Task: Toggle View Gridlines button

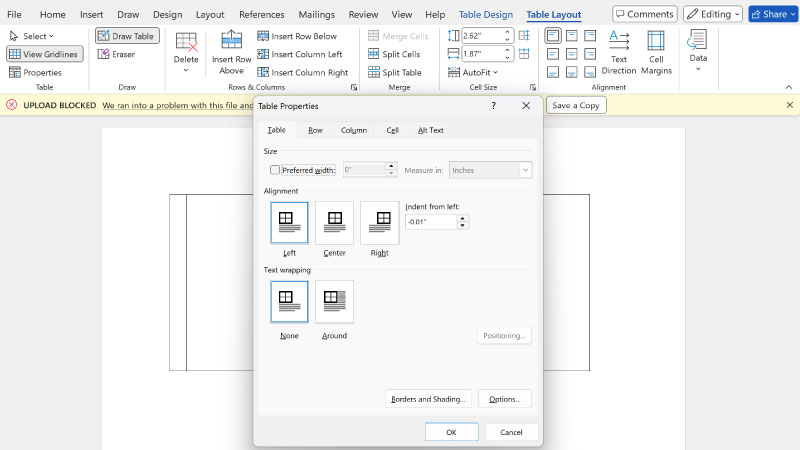Action: point(44,54)
